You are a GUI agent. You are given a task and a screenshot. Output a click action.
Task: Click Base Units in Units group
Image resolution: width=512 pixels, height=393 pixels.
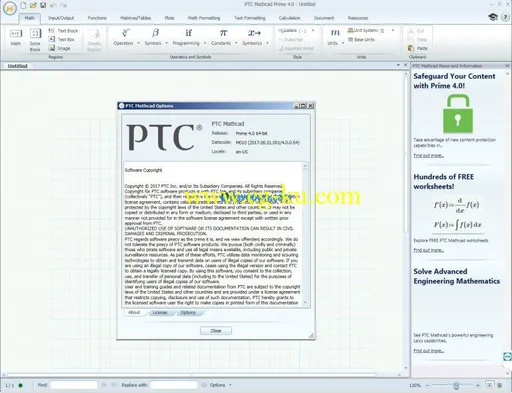(x=361, y=40)
